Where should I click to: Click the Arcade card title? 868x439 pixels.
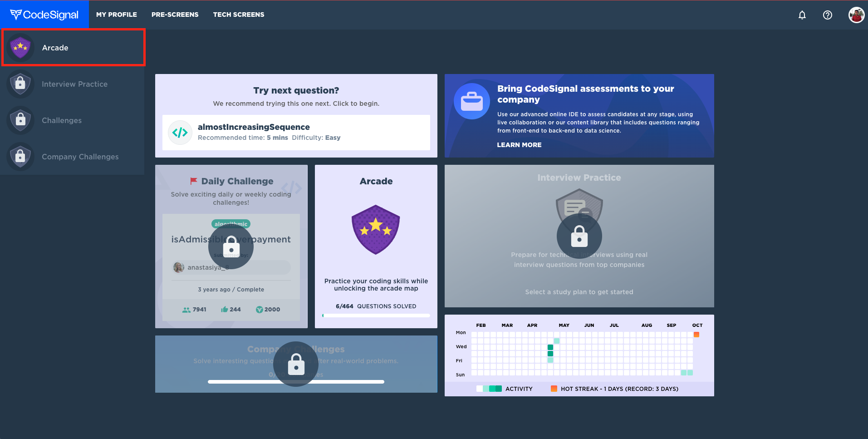pos(376,181)
